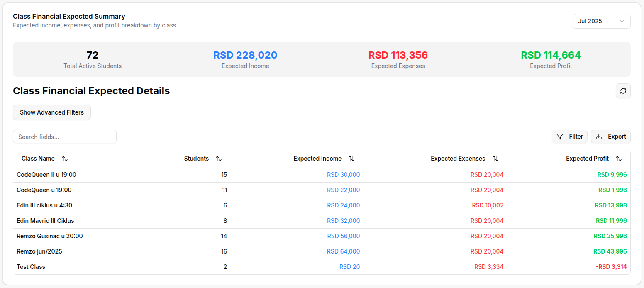The image size is (644, 288).
Task: Click the download icon on Export
Action: [599, 137]
